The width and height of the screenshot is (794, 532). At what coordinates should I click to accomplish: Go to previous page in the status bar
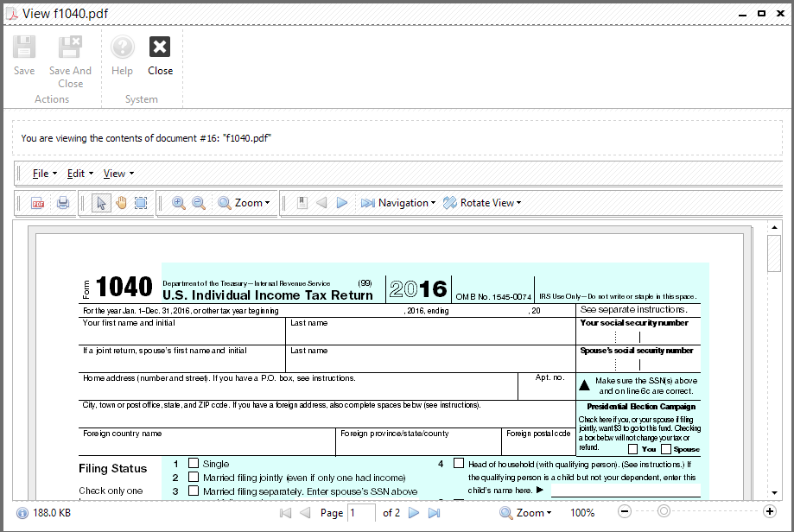(x=305, y=513)
